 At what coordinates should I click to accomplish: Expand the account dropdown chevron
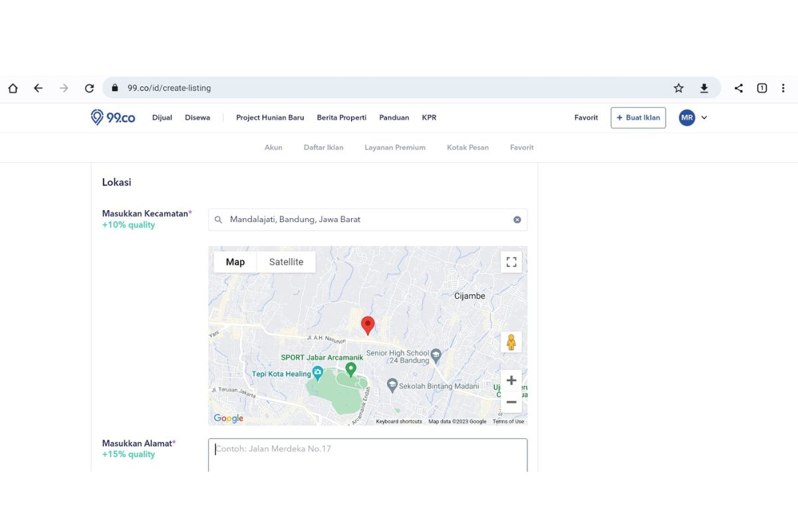[704, 118]
